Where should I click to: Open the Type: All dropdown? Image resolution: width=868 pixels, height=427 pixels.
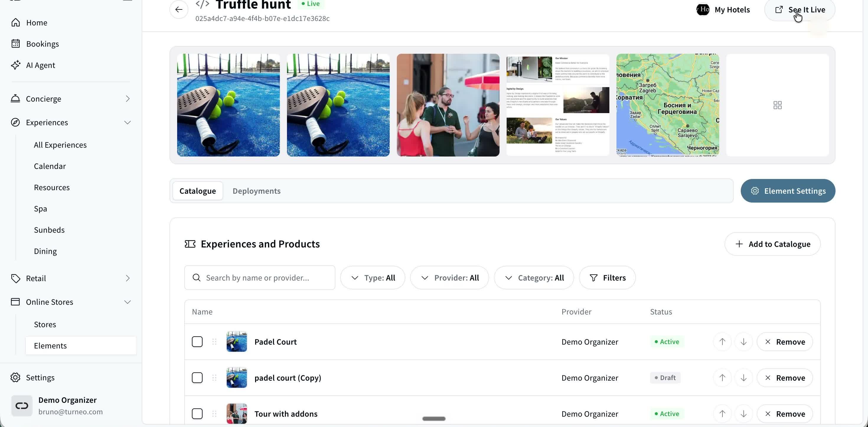373,278
